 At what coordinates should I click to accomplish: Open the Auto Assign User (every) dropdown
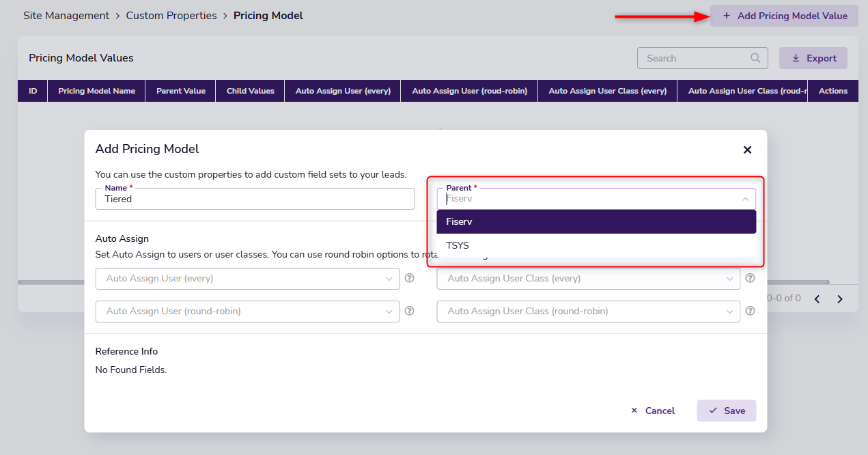247,278
